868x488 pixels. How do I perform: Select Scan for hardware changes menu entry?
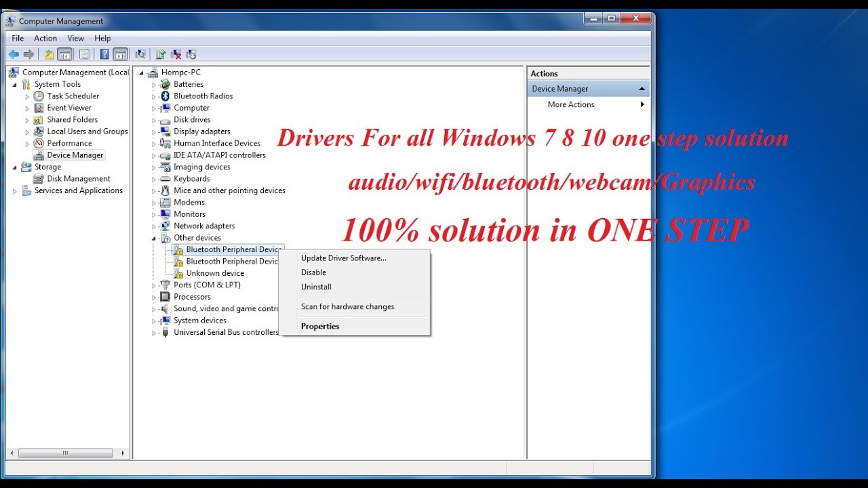pos(355,306)
